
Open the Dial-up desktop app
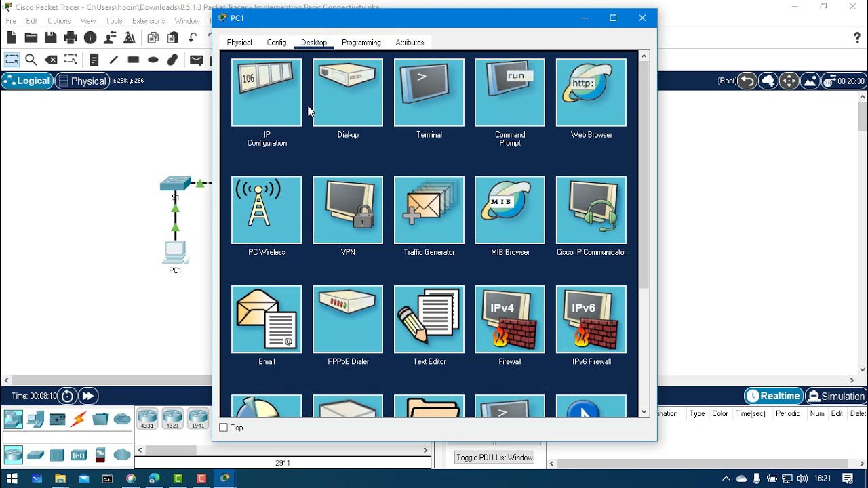pyautogui.click(x=348, y=92)
